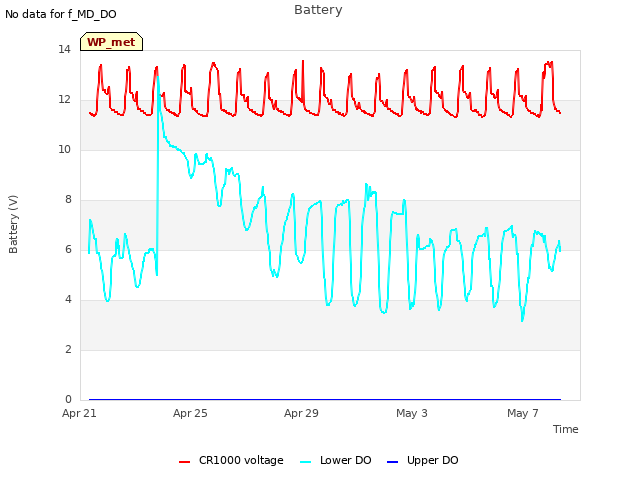640x480 pixels.
Task: Click the Battery (V) y-axis label
Action: tap(13, 224)
